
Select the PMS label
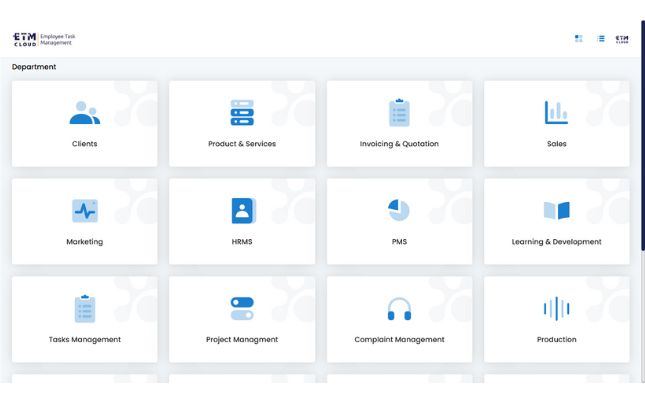click(x=399, y=242)
